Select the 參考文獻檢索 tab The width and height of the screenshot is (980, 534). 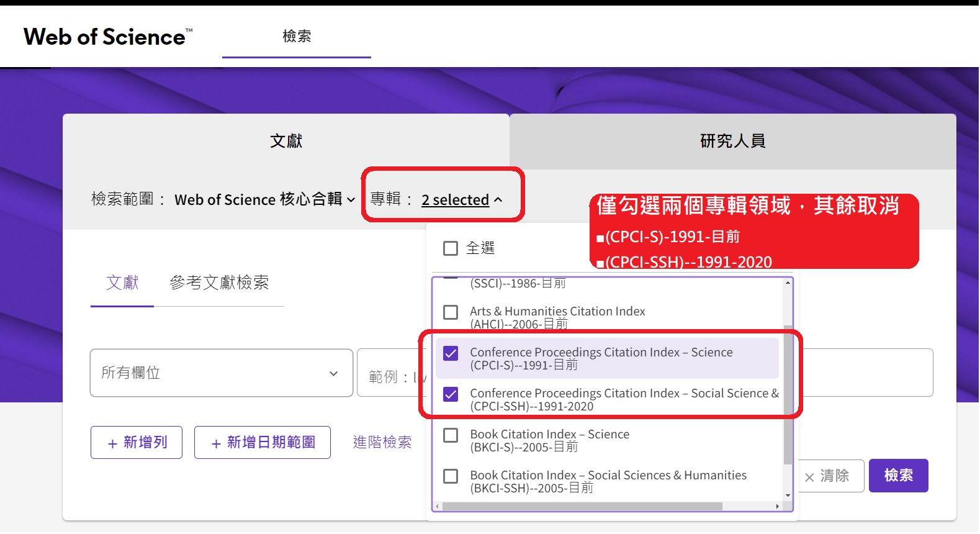click(219, 283)
